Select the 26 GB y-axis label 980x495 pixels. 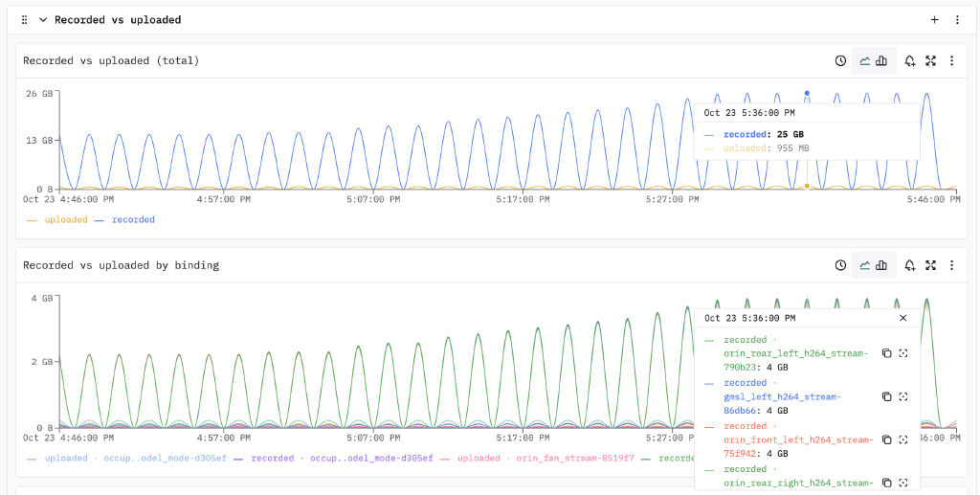click(x=39, y=94)
